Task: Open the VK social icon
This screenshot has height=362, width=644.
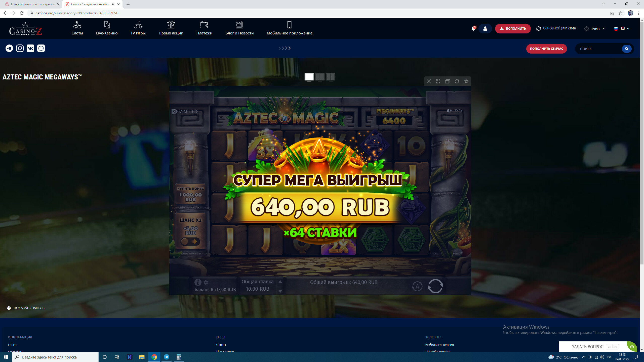Action: pos(30,48)
